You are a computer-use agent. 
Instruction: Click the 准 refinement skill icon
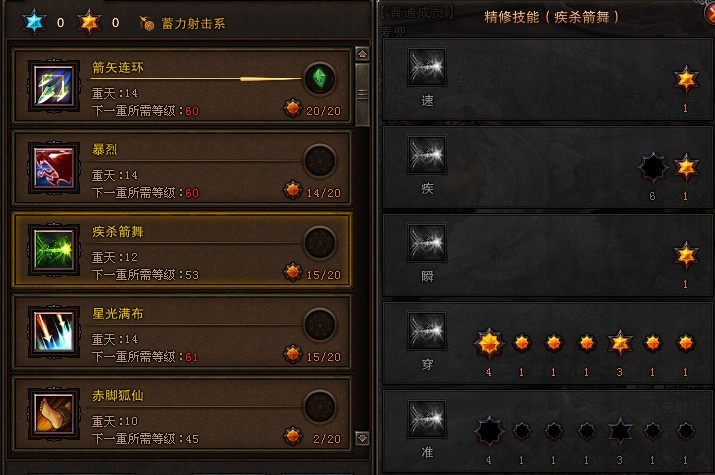(427, 419)
